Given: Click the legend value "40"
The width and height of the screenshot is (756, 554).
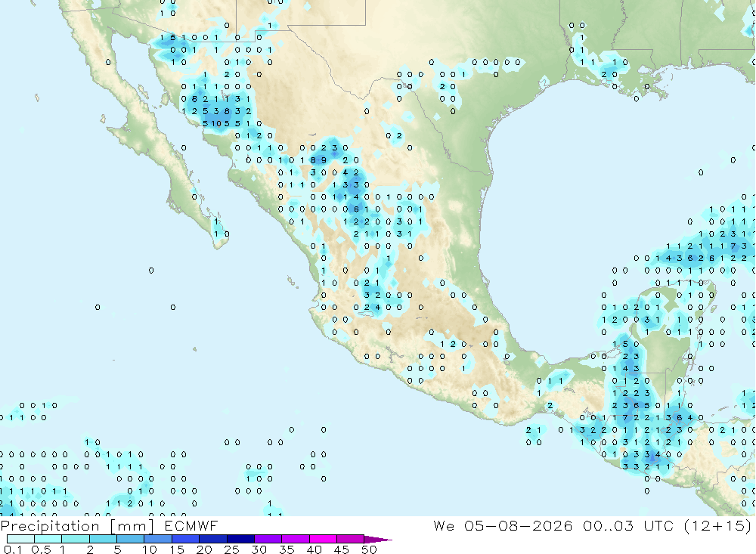Looking at the screenshot, I should click(314, 549).
